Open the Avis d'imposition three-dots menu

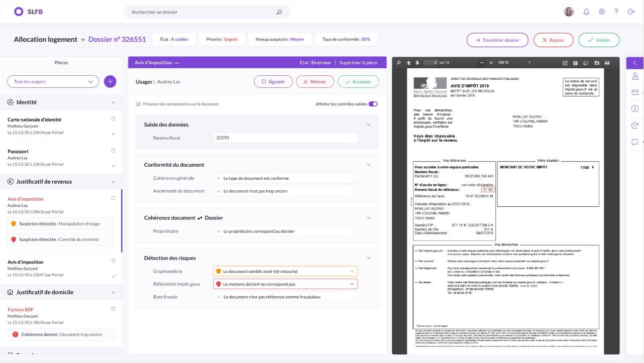point(177,63)
